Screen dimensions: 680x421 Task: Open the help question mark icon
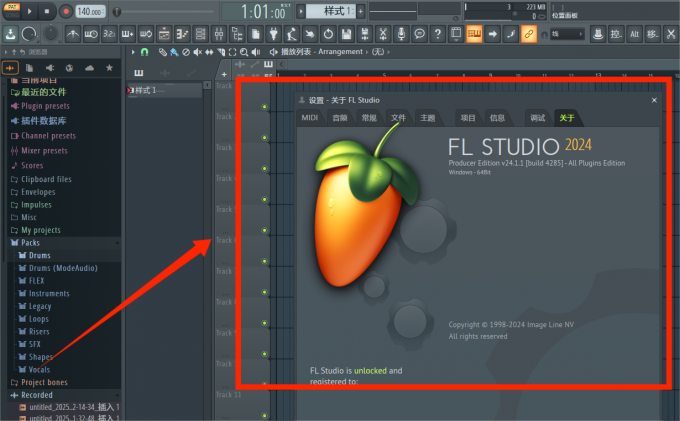[438, 34]
